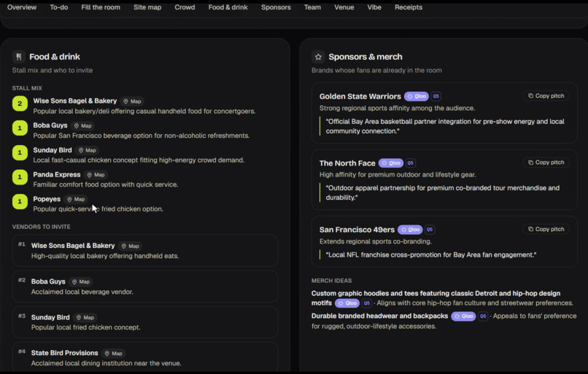Click the 49ers NFL franchise pitch quote
588x374 pixels.
431,255
